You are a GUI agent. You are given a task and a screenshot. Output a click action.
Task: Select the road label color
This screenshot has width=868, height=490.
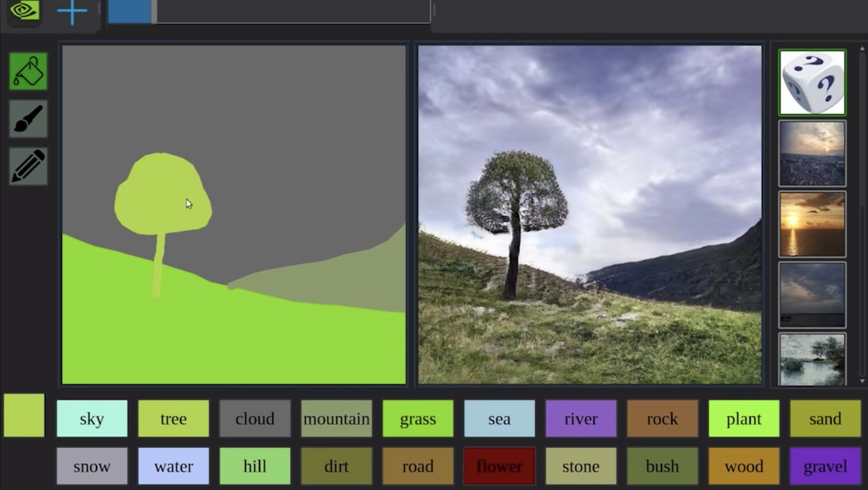418,466
